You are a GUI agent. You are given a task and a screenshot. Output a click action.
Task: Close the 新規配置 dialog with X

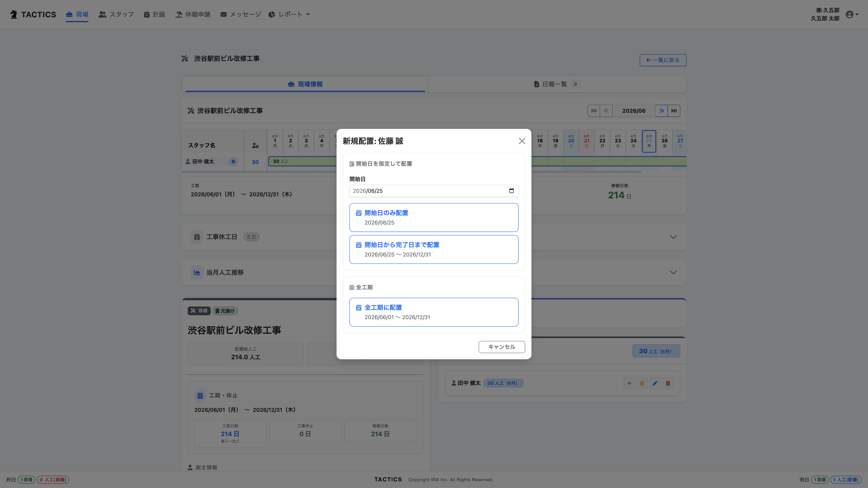pyautogui.click(x=522, y=141)
